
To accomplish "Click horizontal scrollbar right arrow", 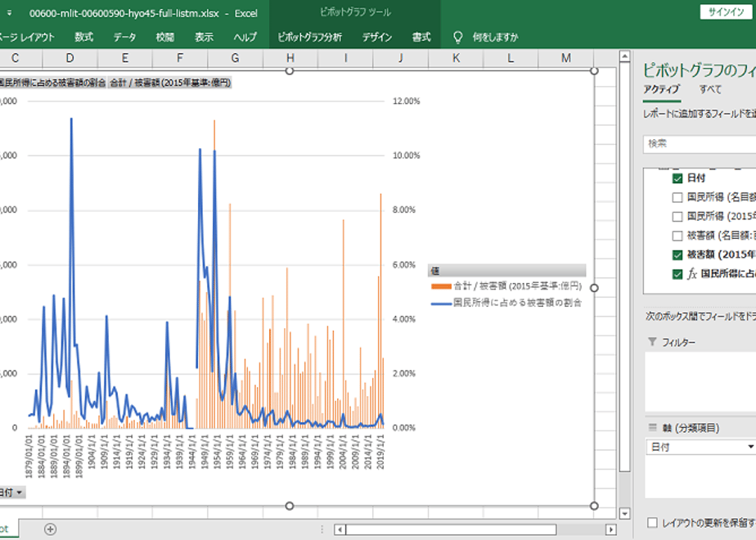I will pos(611,529).
